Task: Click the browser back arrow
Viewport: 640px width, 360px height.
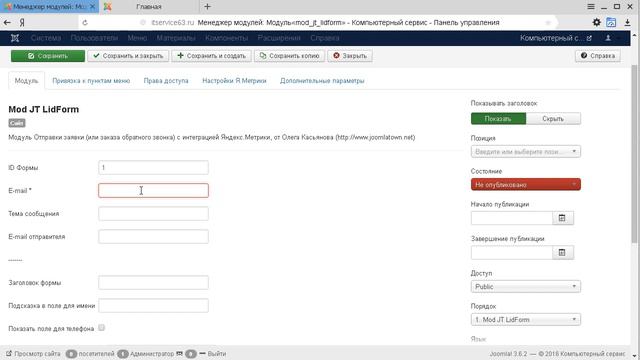Action: point(7,22)
